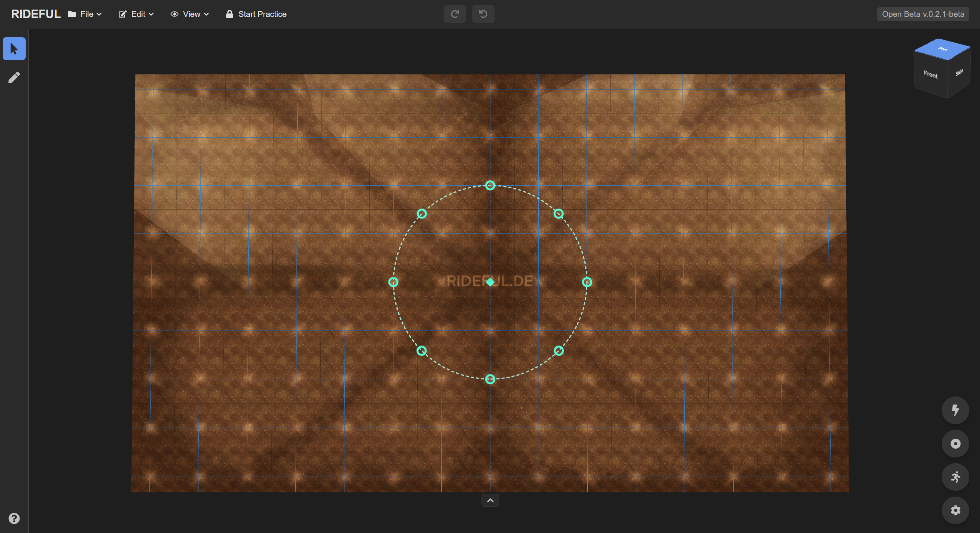This screenshot has height=533, width=980.
Task: Open the File dropdown
Action: pyautogui.click(x=84, y=14)
